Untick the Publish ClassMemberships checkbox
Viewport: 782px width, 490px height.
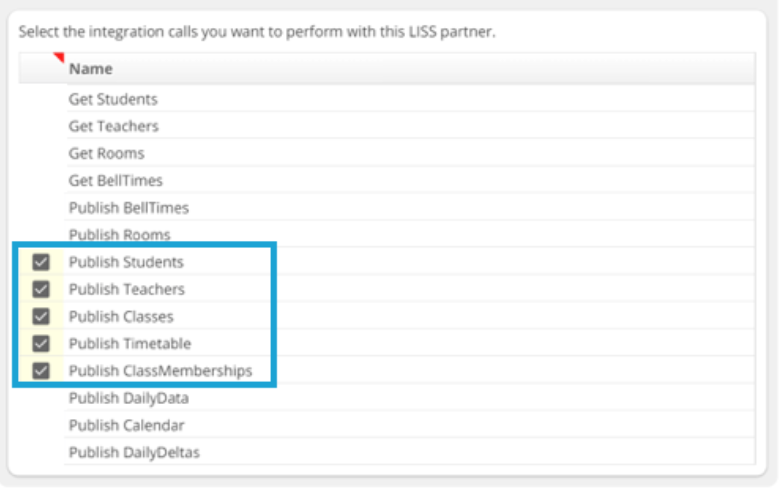[41, 371]
